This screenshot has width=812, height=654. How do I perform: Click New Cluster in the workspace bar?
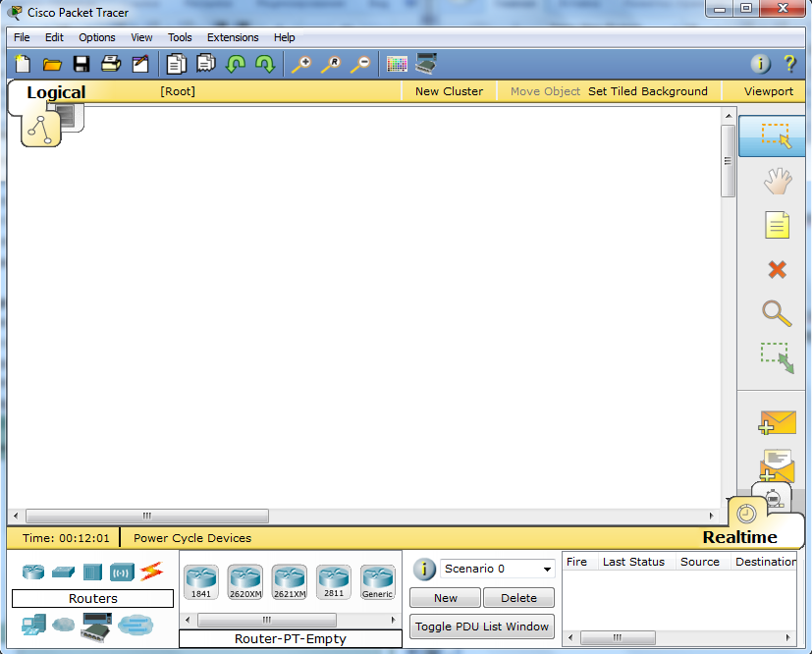pos(449,91)
